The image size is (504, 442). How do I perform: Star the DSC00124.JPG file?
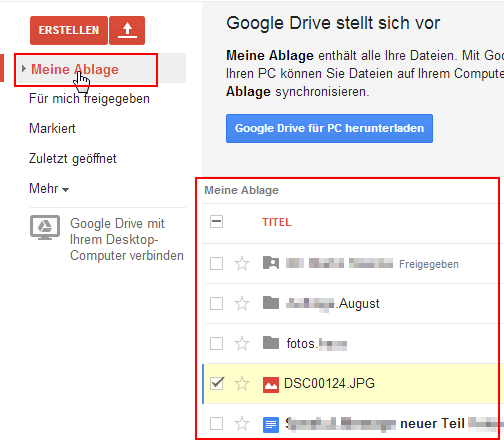[x=242, y=384]
